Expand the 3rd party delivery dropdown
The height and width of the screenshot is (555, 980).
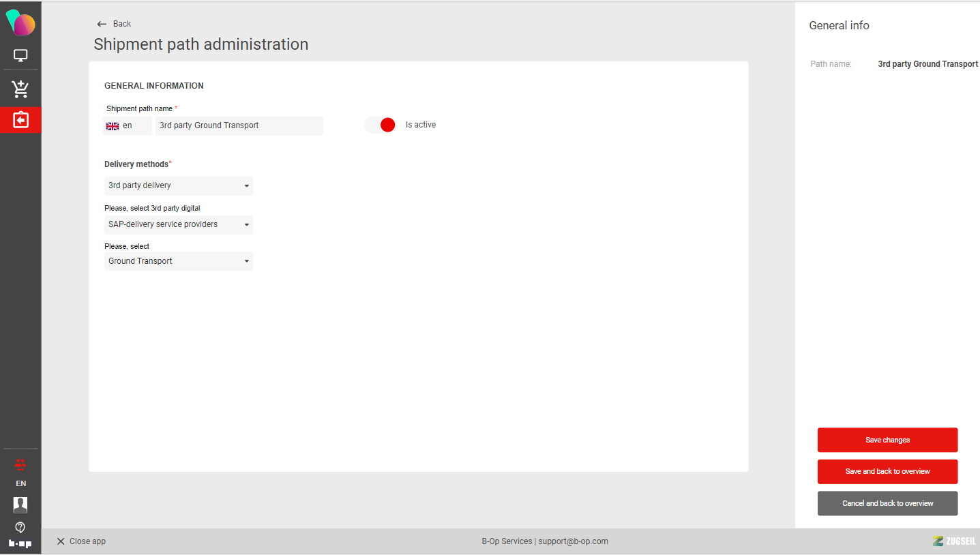(x=179, y=185)
